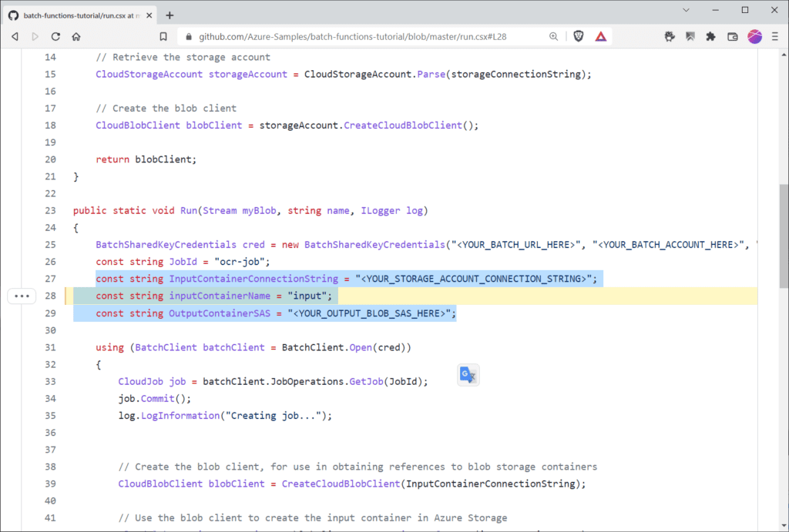The width and height of the screenshot is (789, 532).
Task: Open a new browser tab
Action: point(170,15)
